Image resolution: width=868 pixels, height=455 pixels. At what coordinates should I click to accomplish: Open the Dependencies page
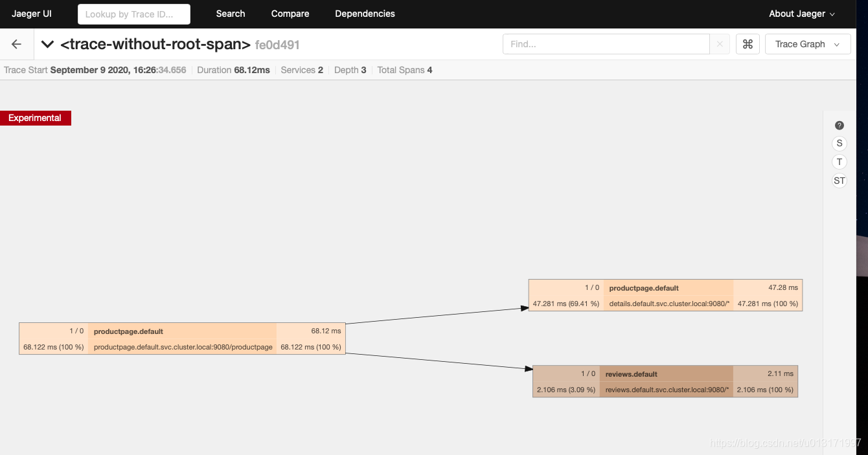[365, 14]
